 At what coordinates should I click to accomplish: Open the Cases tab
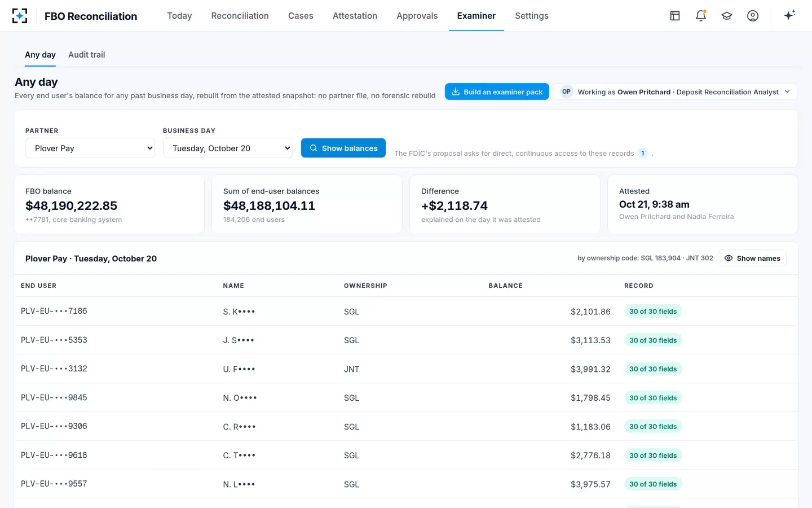click(301, 16)
